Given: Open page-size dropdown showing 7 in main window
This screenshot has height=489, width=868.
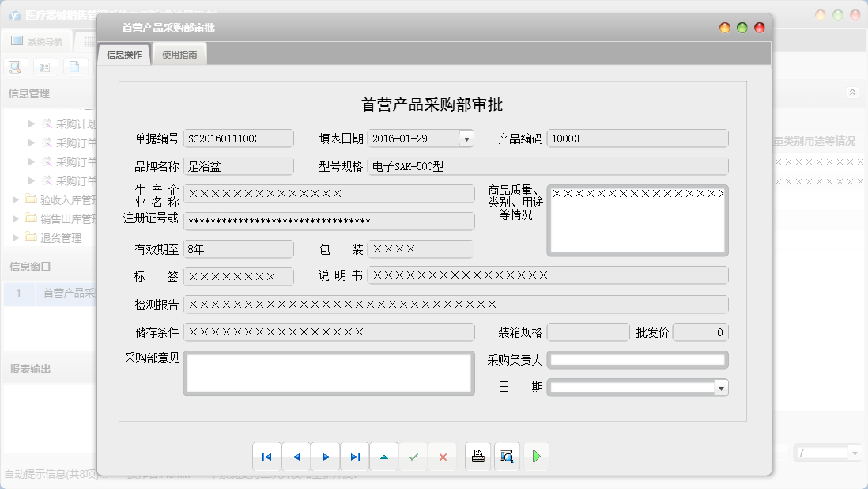Looking at the screenshot, I should [855, 453].
